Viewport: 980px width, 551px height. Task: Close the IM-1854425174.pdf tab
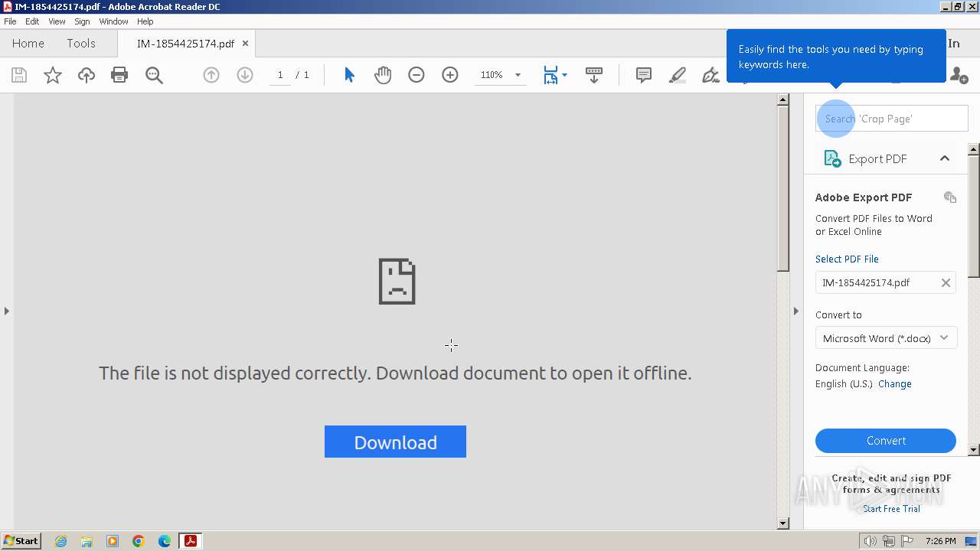click(245, 44)
